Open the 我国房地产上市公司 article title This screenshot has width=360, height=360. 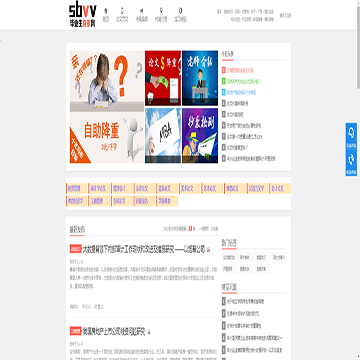(114, 331)
